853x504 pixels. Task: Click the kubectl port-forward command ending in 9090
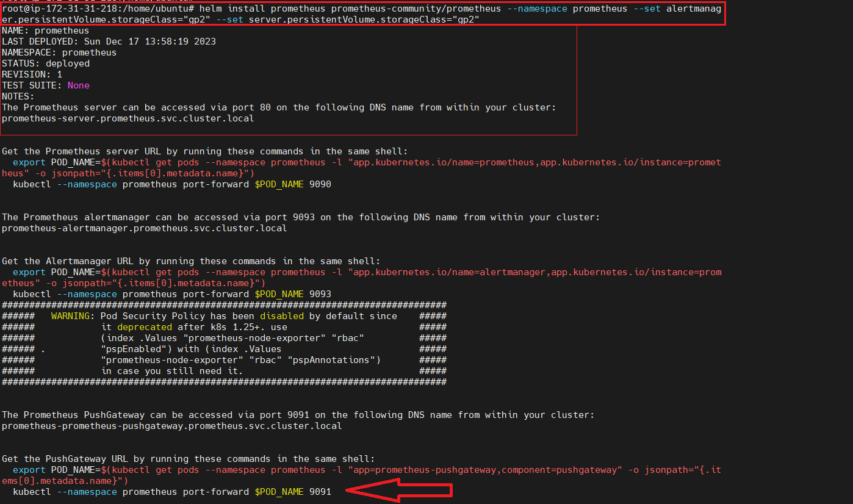[172, 184]
